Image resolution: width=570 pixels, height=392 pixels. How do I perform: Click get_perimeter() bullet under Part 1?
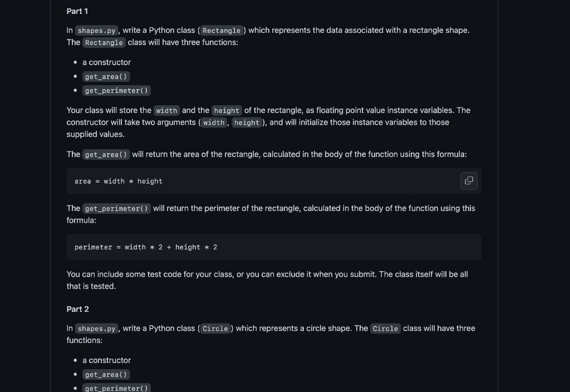[116, 91]
